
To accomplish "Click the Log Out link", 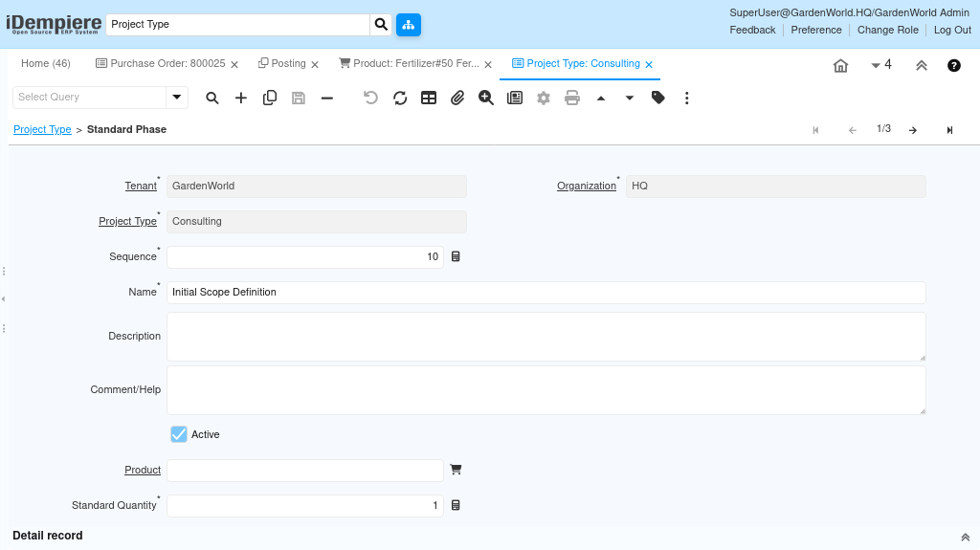I will point(952,30).
